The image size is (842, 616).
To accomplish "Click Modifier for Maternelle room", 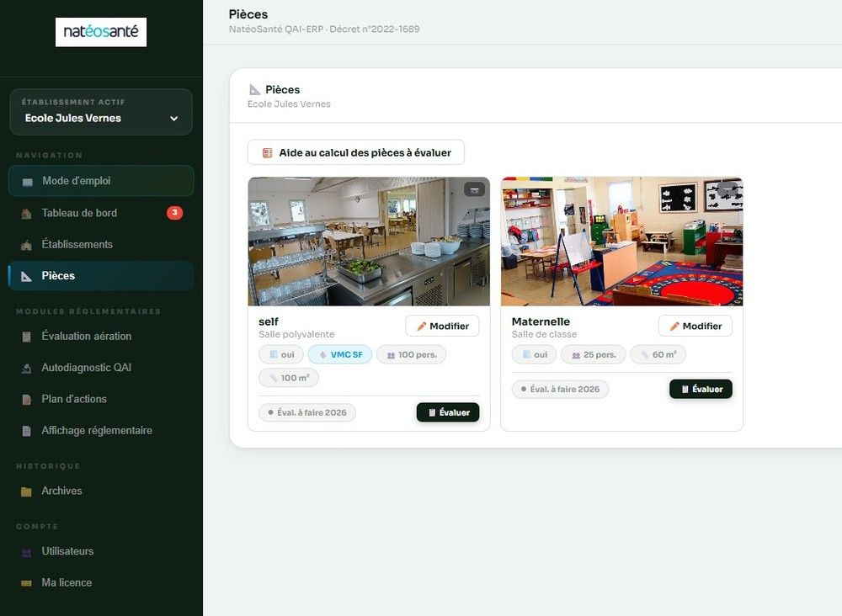I will 695,327.
